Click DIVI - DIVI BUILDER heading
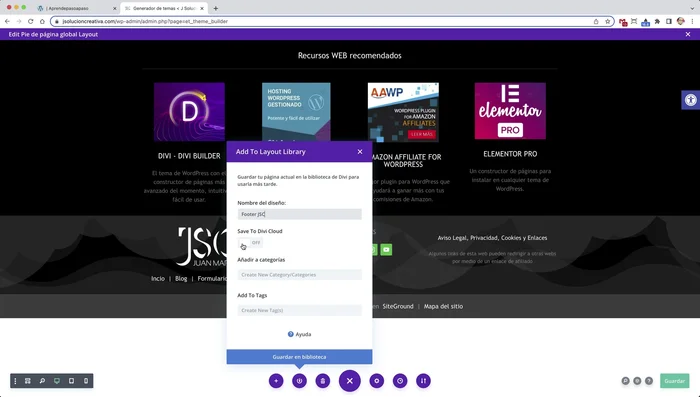 (189, 156)
